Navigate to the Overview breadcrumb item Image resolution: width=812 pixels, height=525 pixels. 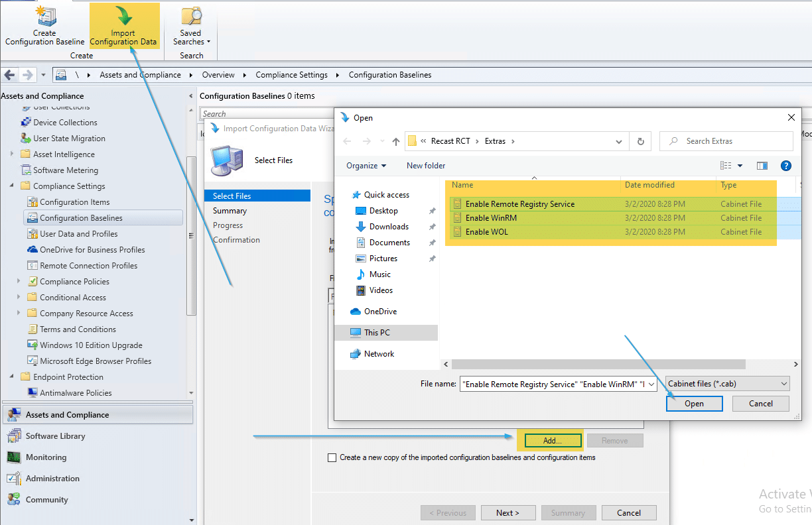pyautogui.click(x=218, y=74)
